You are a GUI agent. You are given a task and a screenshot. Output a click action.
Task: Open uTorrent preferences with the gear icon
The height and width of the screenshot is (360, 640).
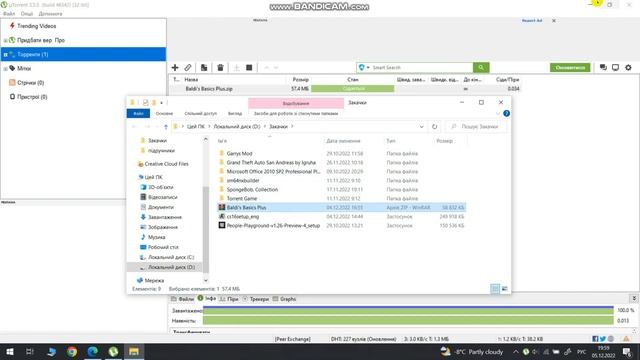click(628, 67)
